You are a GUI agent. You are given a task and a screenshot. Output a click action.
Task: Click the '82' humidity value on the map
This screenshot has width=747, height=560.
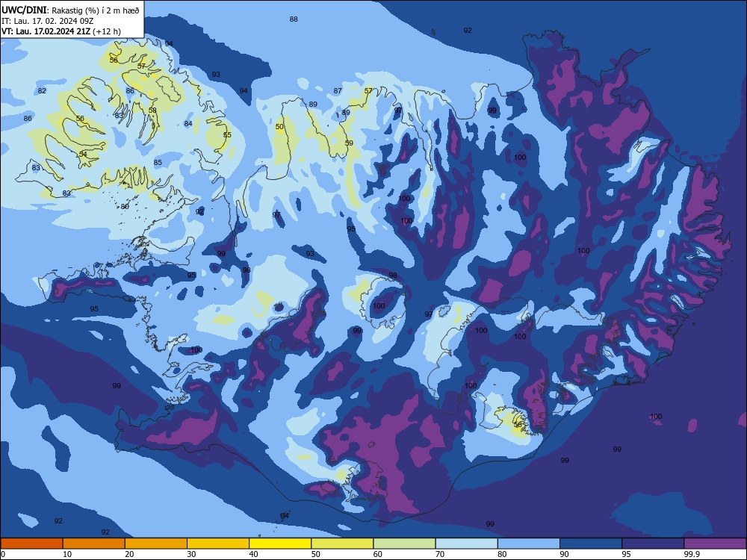coord(42,91)
